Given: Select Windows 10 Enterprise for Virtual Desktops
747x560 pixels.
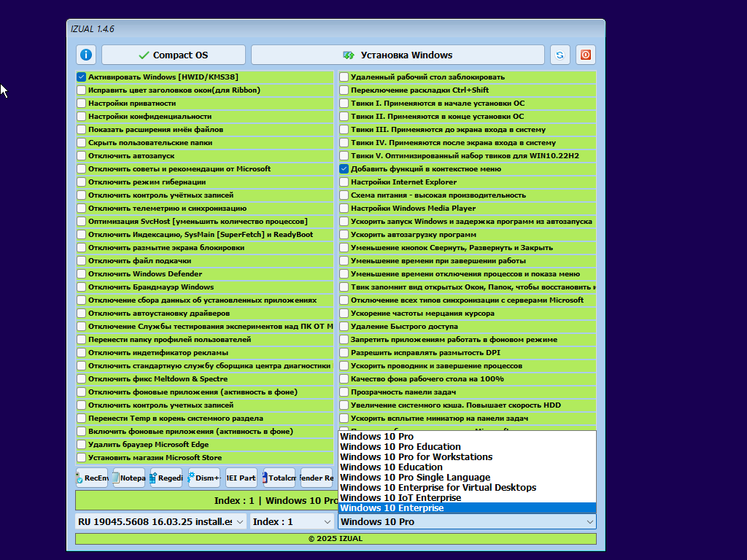Looking at the screenshot, I should (467, 488).
